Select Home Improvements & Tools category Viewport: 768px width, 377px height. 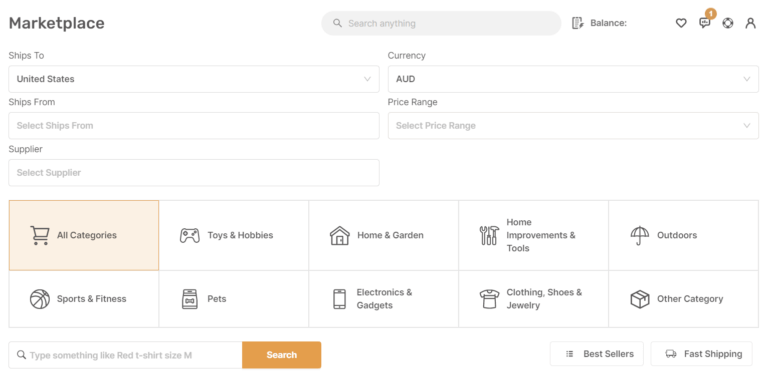pyautogui.click(x=533, y=235)
